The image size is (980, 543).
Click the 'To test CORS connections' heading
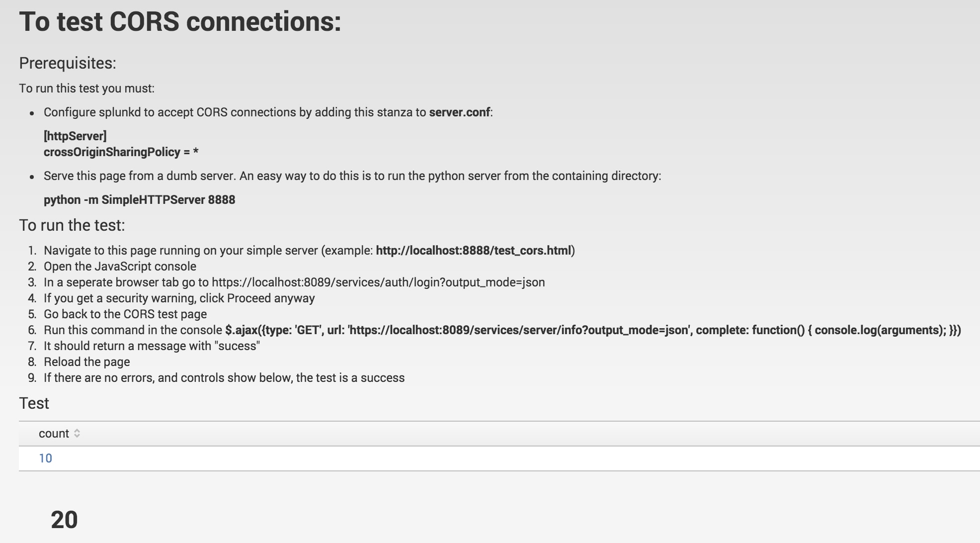click(x=180, y=22)
